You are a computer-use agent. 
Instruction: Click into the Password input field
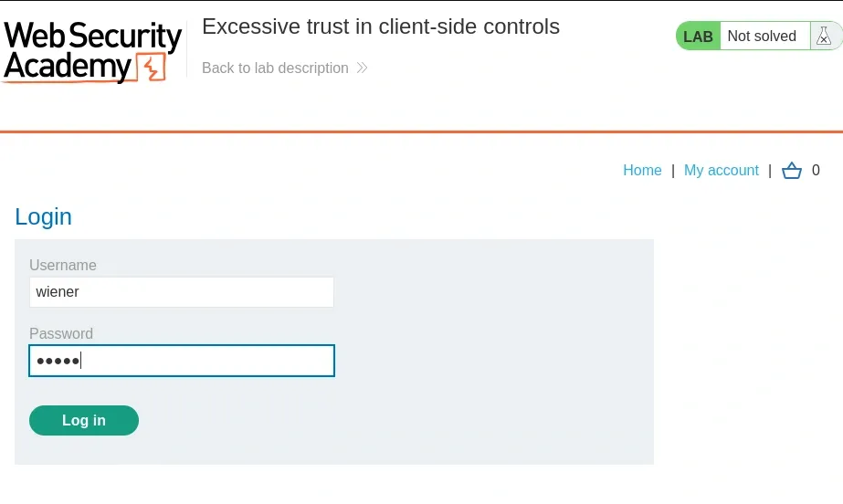(181, 361)
